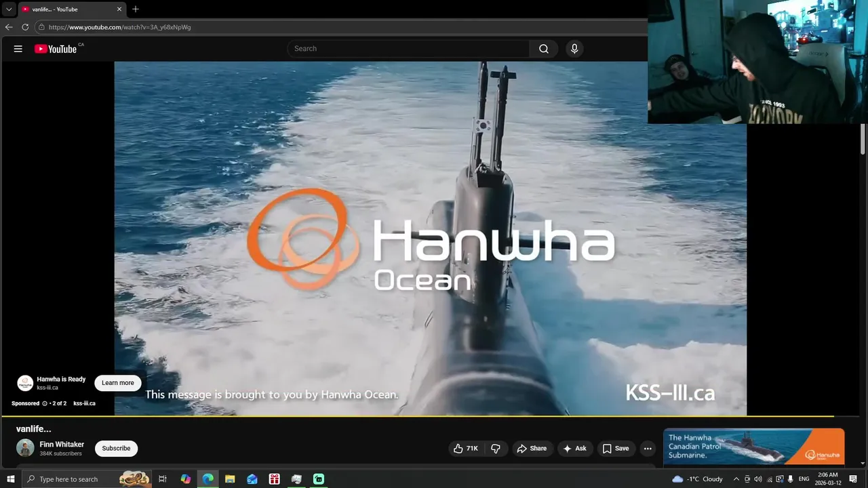Open the Hanwha submarine banner ad
Screen dimensions: 868x488
click(x=753, y=446)
